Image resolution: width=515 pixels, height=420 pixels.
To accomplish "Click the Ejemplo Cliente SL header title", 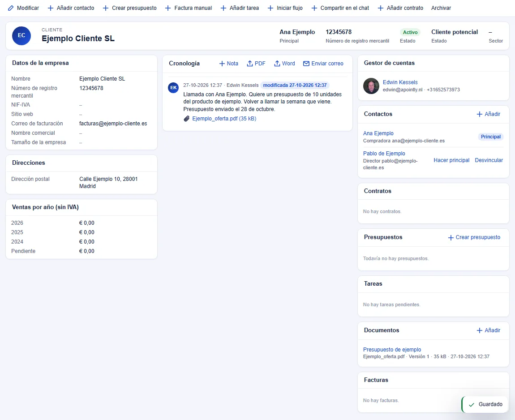I will (78, 39).
